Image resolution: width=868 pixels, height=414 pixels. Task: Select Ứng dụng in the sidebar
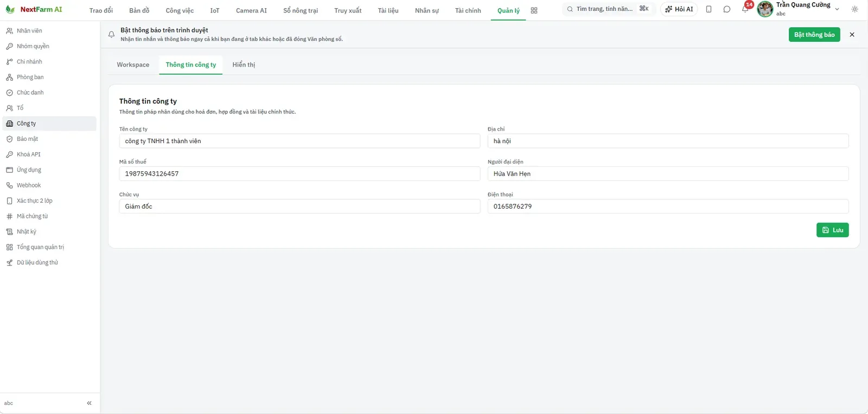[x=49, y=170]
